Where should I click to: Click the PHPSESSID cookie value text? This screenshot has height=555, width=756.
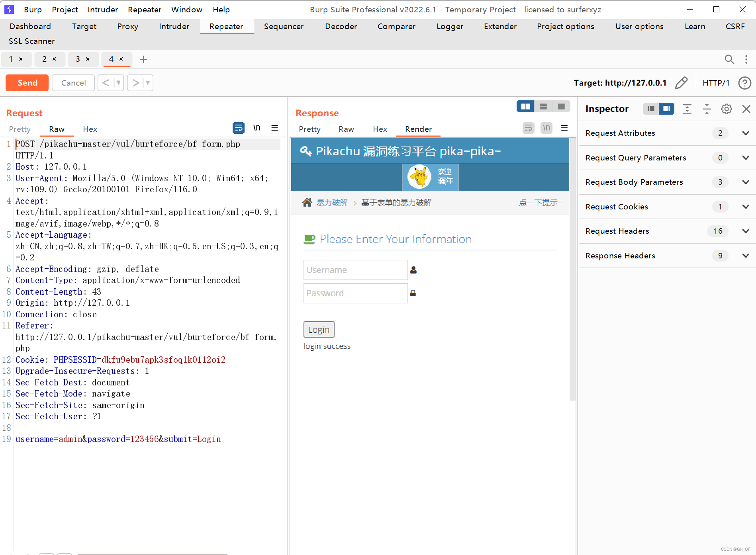click(163, 360)
